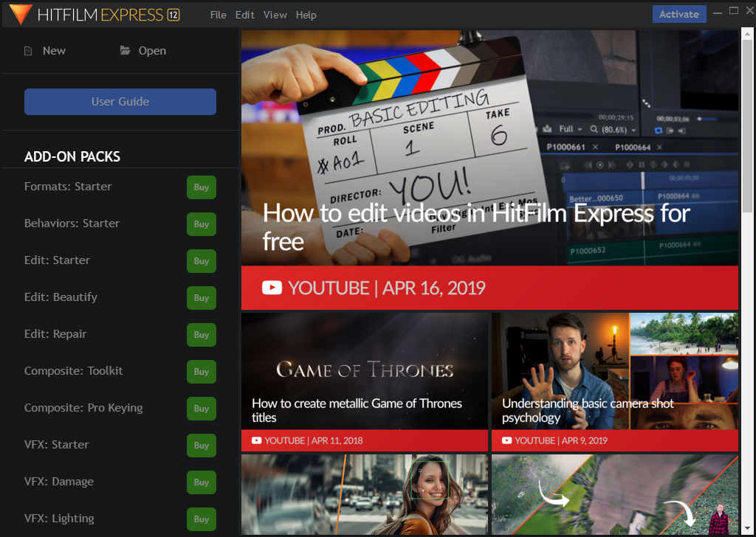Click the New project document icon
Viewport: 756px width, 537px height.
click(x=29, y=51)
